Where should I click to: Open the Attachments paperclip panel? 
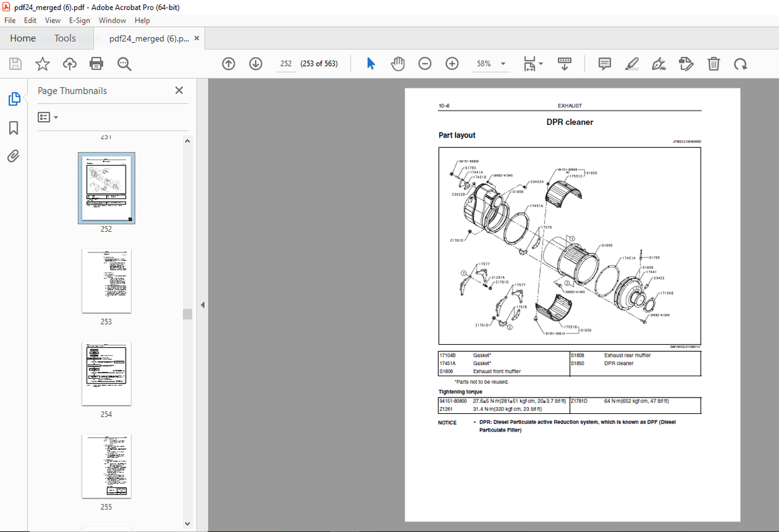pyautogui.click(x=14, y=156)
